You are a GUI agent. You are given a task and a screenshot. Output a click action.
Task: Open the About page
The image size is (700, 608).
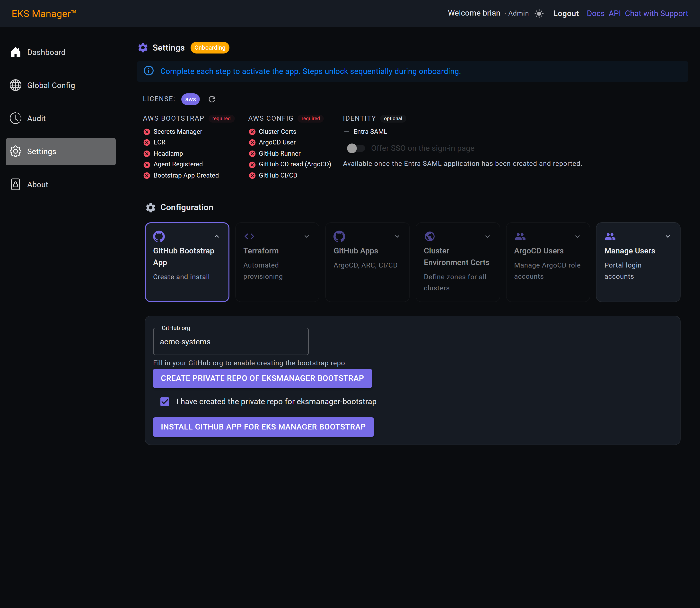[x=61, y=185]
